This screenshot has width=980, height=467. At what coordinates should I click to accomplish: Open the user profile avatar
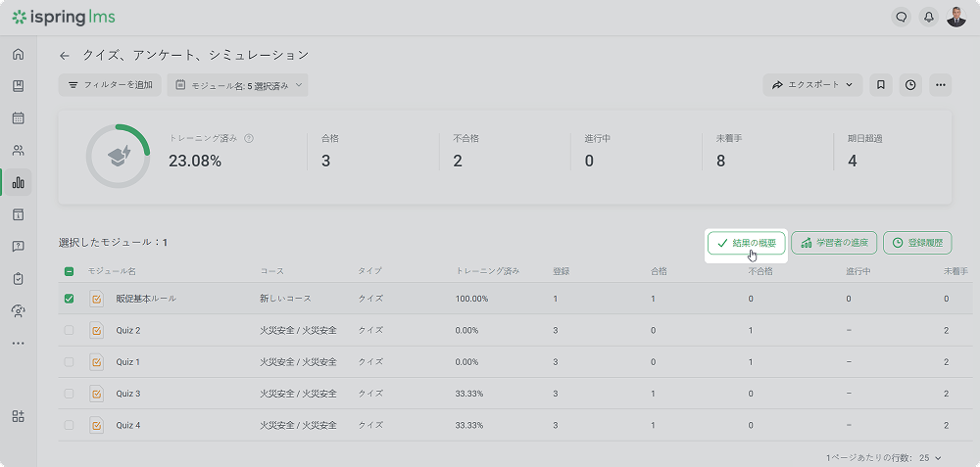tap(955, 17)
